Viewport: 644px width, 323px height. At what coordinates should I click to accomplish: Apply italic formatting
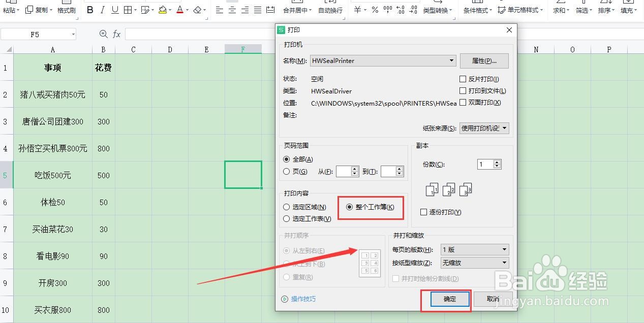103,10
